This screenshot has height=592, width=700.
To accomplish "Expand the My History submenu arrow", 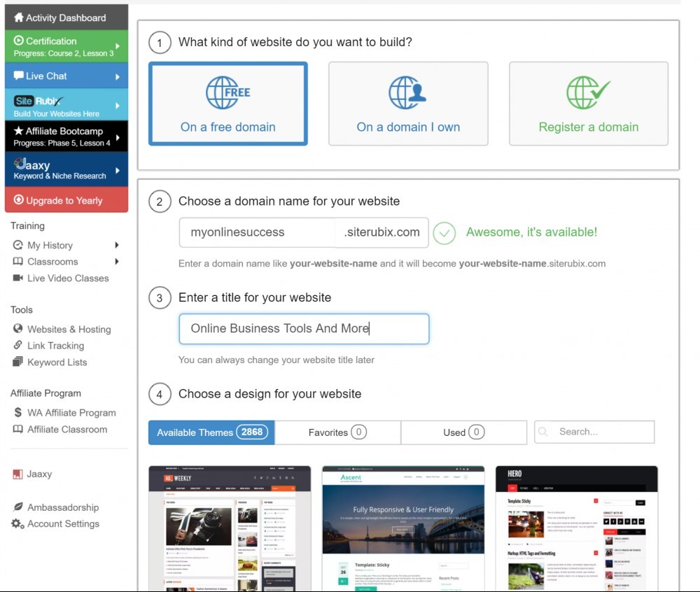I will click(117, 245).
